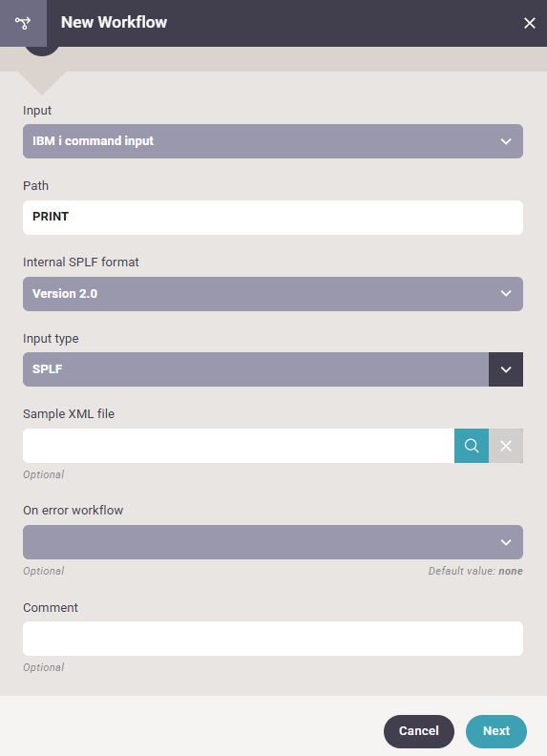
Task: Click the workflow icon in the header
Action: [x=23, y=23]
